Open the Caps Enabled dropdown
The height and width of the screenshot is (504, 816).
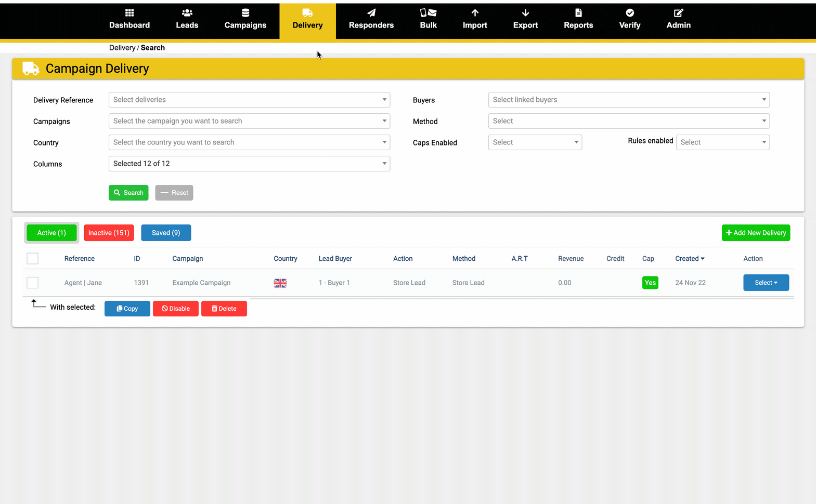[x=535, y=142]
